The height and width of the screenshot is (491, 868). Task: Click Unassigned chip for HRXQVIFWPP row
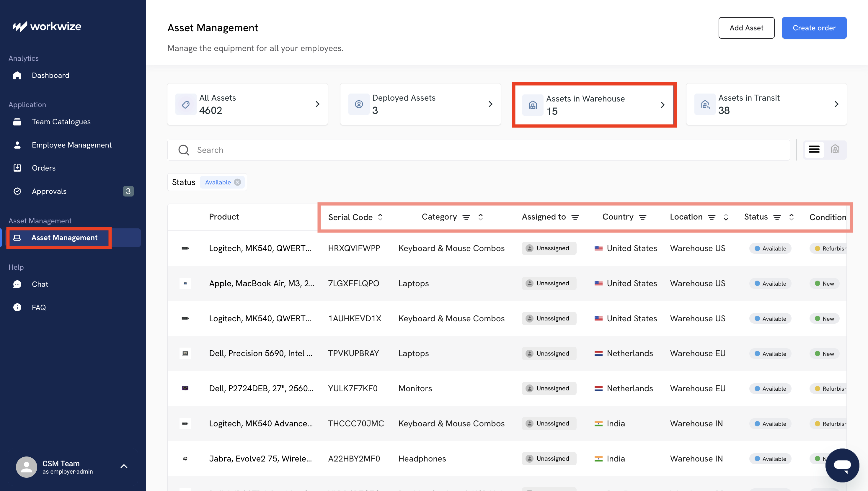(549, 248)
